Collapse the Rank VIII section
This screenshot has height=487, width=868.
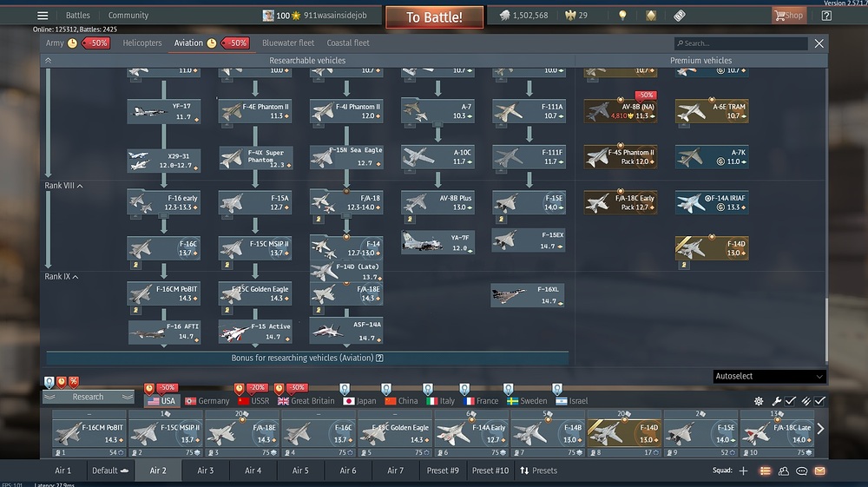pos(63,186)
